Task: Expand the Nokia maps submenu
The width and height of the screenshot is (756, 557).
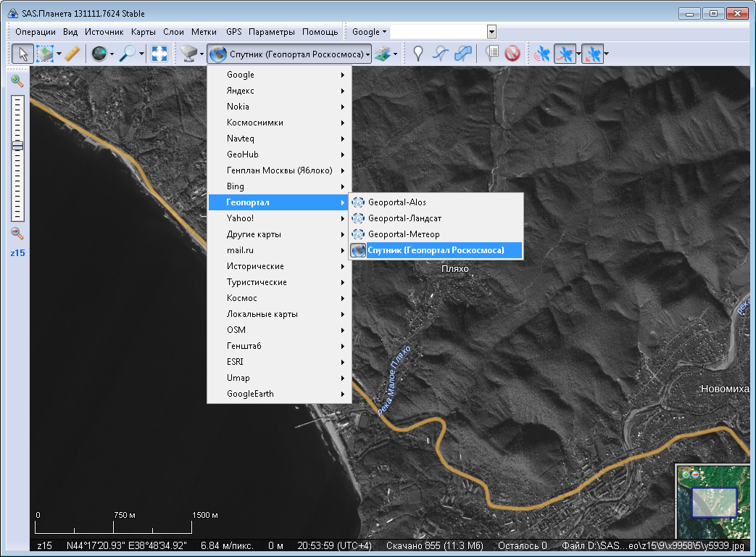Action: (280, 107)
